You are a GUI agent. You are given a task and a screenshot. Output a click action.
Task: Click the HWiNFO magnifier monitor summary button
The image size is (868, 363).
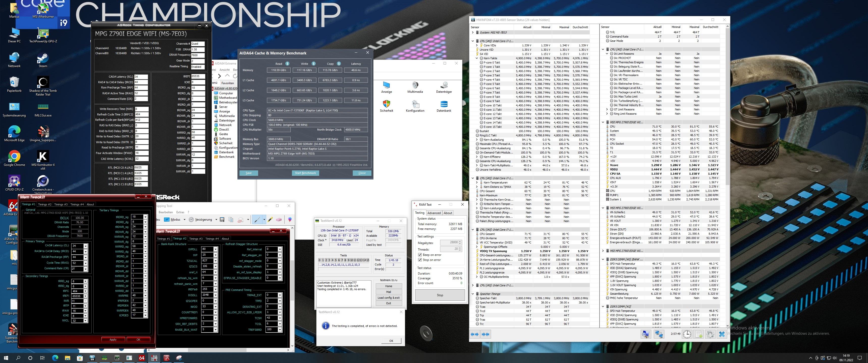point(646,334)
